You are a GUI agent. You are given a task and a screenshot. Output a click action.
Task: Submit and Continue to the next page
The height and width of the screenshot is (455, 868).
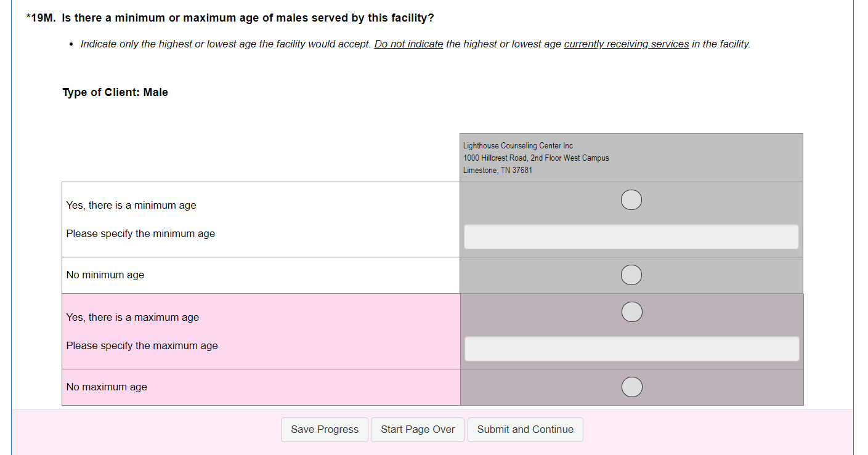click(x=525, y=430)
